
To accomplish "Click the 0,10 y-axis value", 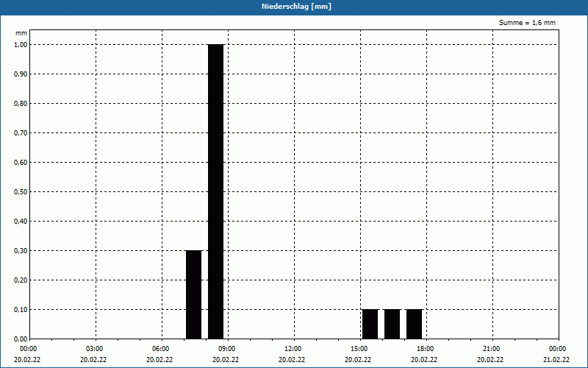I will coord(21,309).
